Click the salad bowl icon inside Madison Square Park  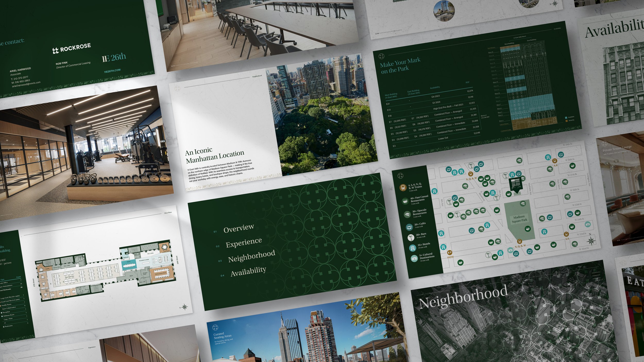point(528,229)
